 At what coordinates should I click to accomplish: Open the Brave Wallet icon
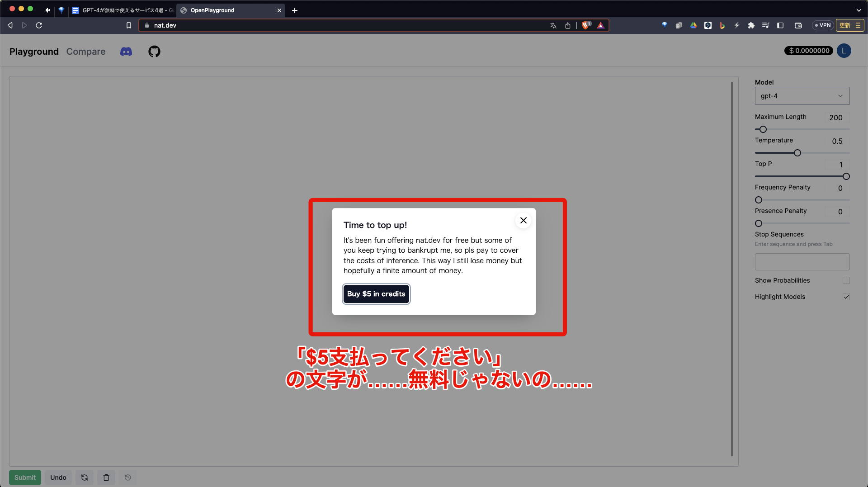pos(798,25)
